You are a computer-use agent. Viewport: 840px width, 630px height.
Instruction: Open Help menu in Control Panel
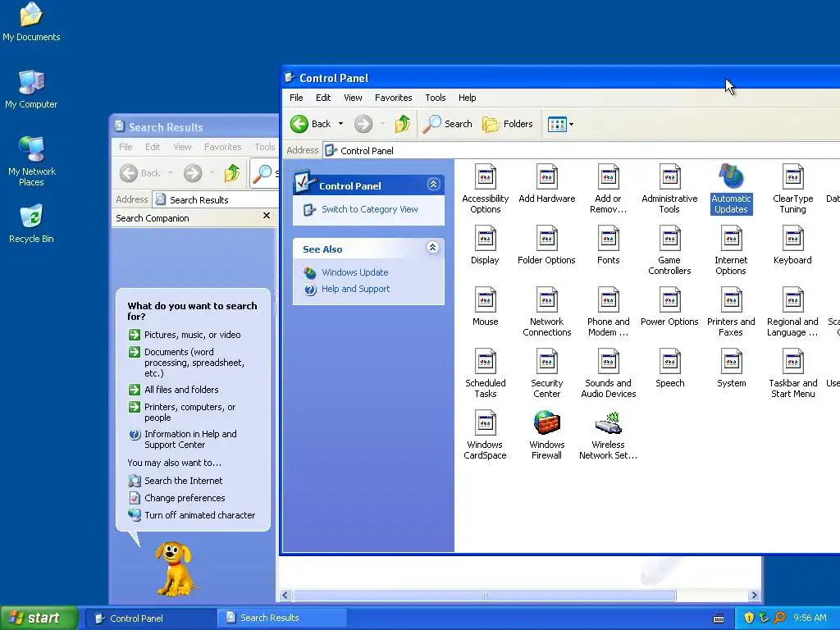pyautogui.click(x=467, y=98)
